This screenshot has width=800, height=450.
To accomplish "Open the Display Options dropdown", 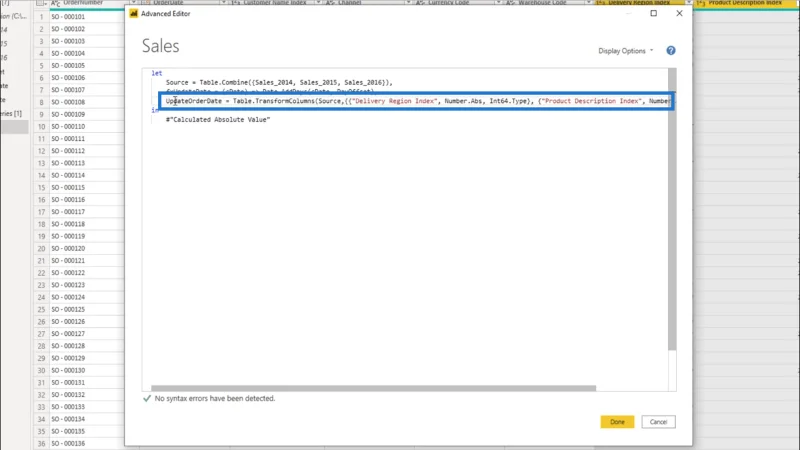I will point(626,51).
